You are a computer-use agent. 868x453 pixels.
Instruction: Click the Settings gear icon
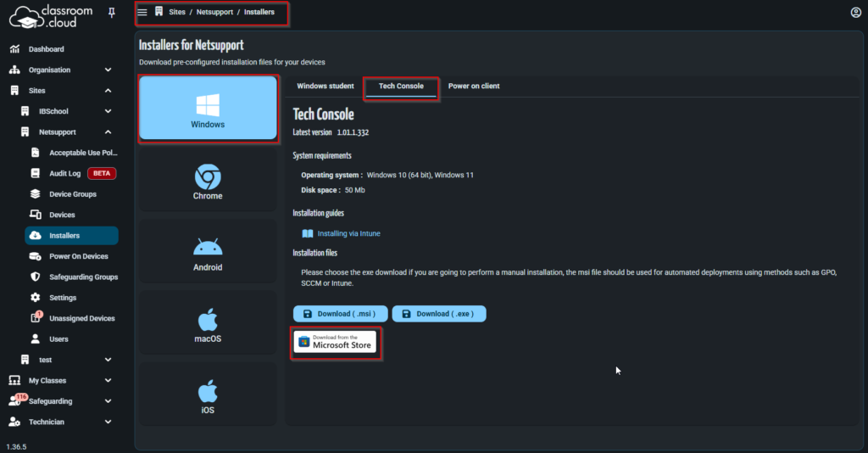(x=36, y=298)
